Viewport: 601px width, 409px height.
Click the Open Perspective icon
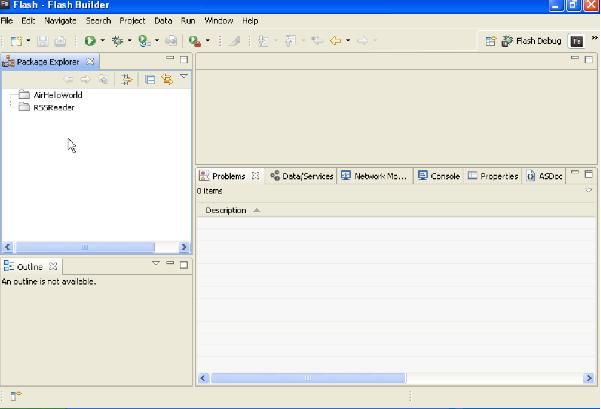click(490, 41)
